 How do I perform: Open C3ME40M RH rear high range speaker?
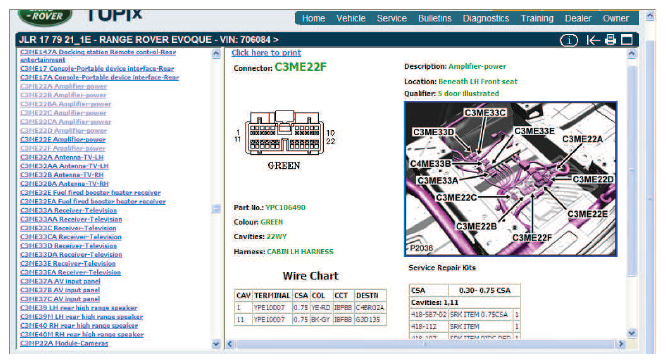pos(82,335)
